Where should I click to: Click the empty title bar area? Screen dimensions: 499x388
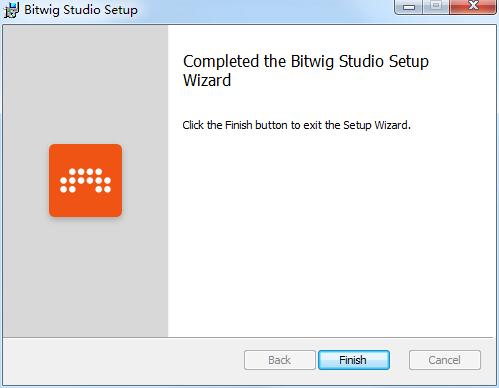(265, 10)
